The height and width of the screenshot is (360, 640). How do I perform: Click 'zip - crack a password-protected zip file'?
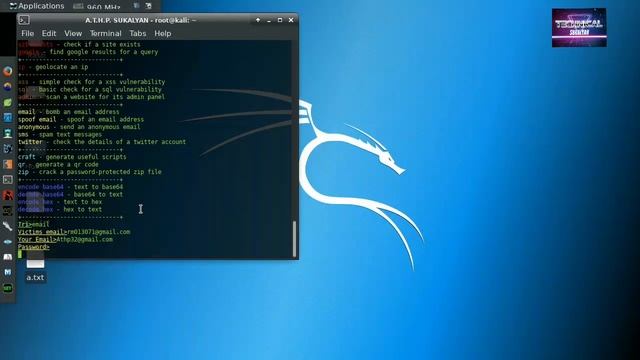89,172
